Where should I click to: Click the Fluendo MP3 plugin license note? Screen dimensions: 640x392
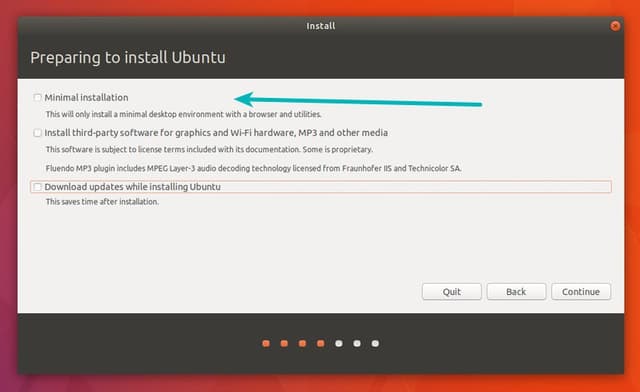click(253, 168)
